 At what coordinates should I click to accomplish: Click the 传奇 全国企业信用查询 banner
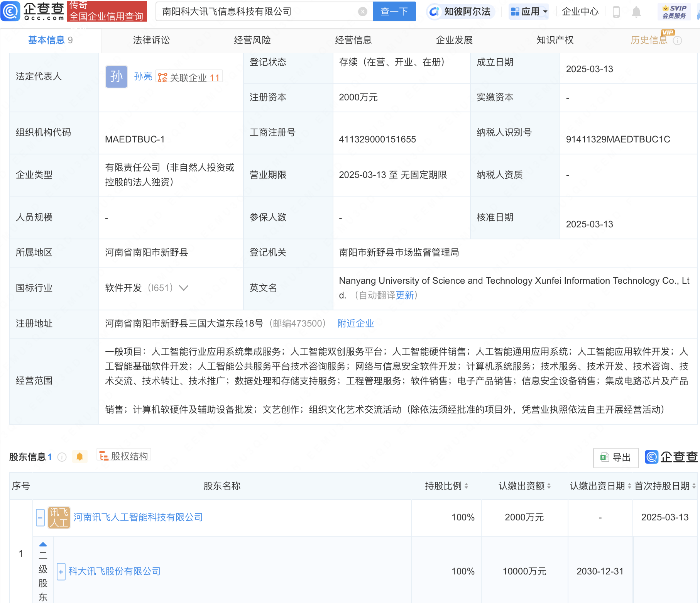point(107,11)
